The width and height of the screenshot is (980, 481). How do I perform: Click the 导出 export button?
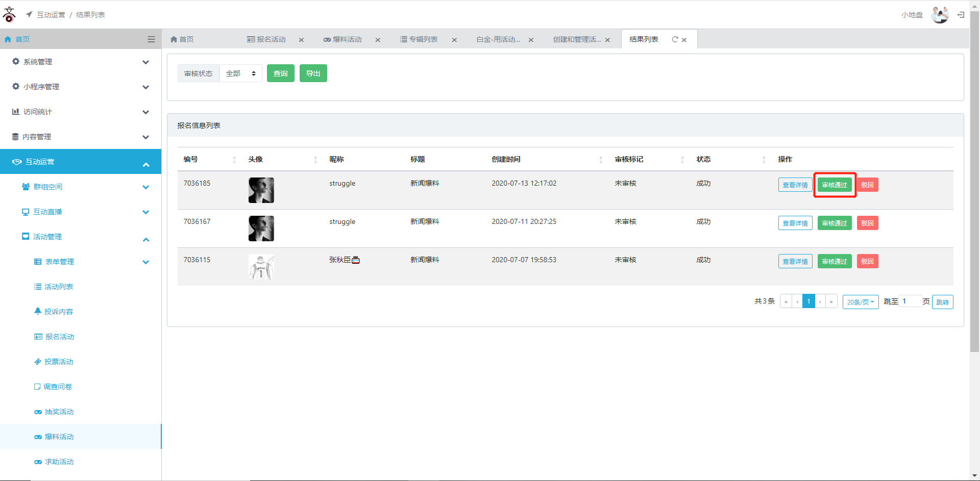click(313, 73)
